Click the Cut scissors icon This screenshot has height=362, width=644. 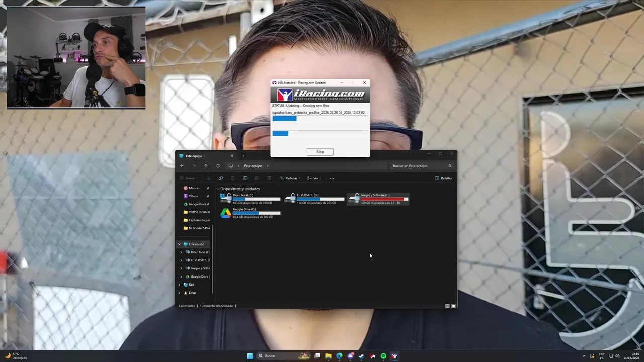209,178
